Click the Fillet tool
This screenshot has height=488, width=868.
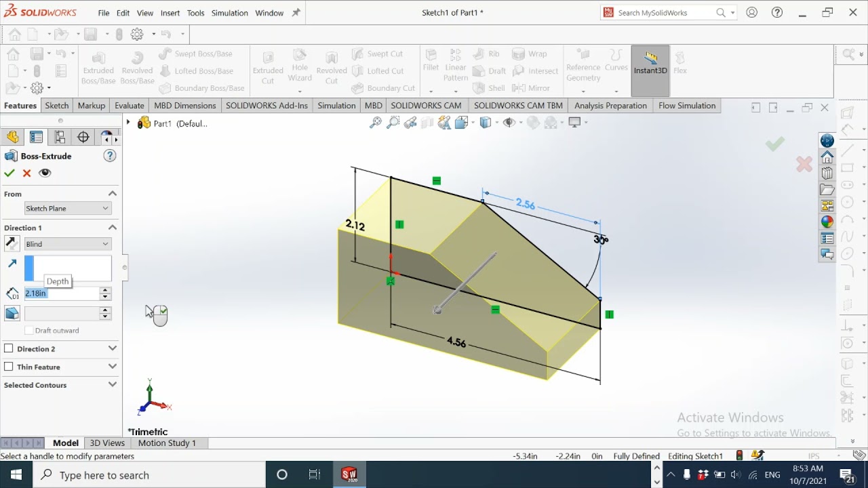[x=431, y=61]
